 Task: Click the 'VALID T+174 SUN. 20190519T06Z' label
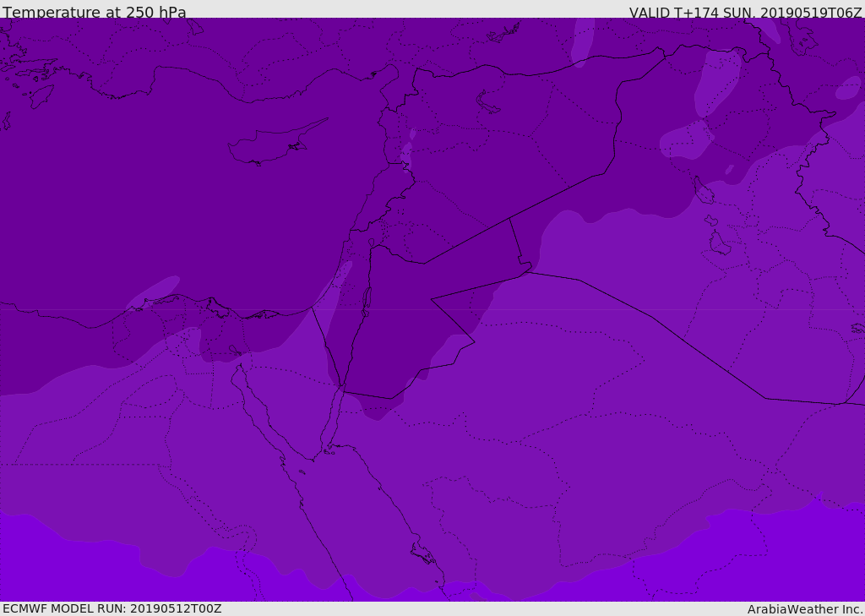click(x=745, y=13)
